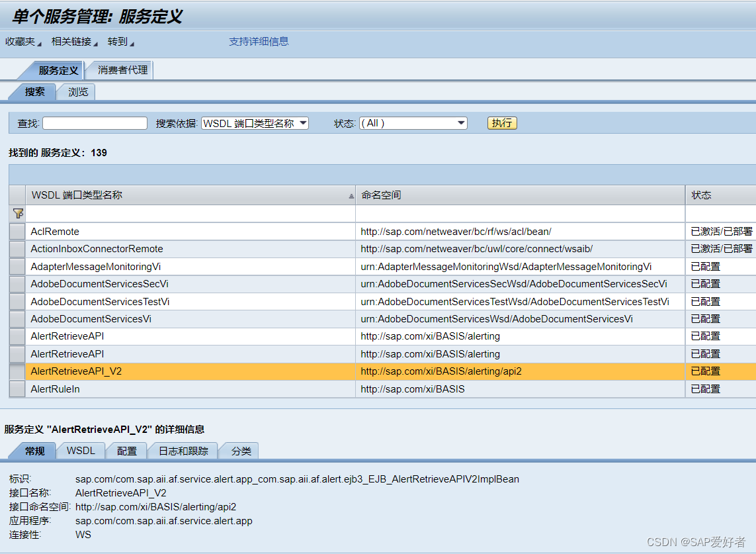756x554 pixels.
Task: Click the sort arrow on WSDL 端口类型名称 header
Action: 351,195
